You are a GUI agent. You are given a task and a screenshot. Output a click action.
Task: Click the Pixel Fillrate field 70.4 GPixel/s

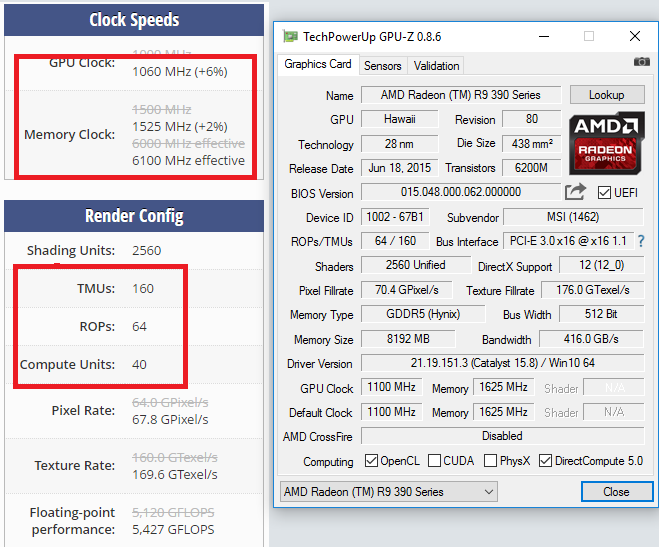407,290
